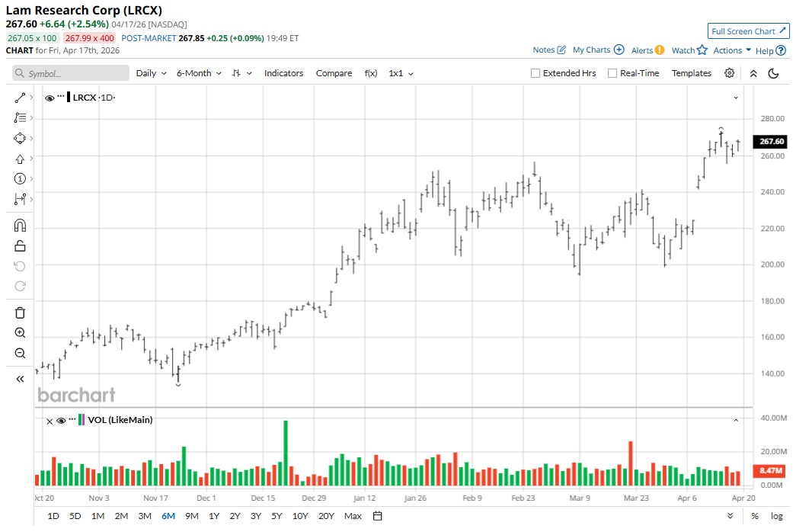812x532 pixels.
Task: Tick the Real-Time checkbox
Action: pyautogui.click(x=612, y=73)
